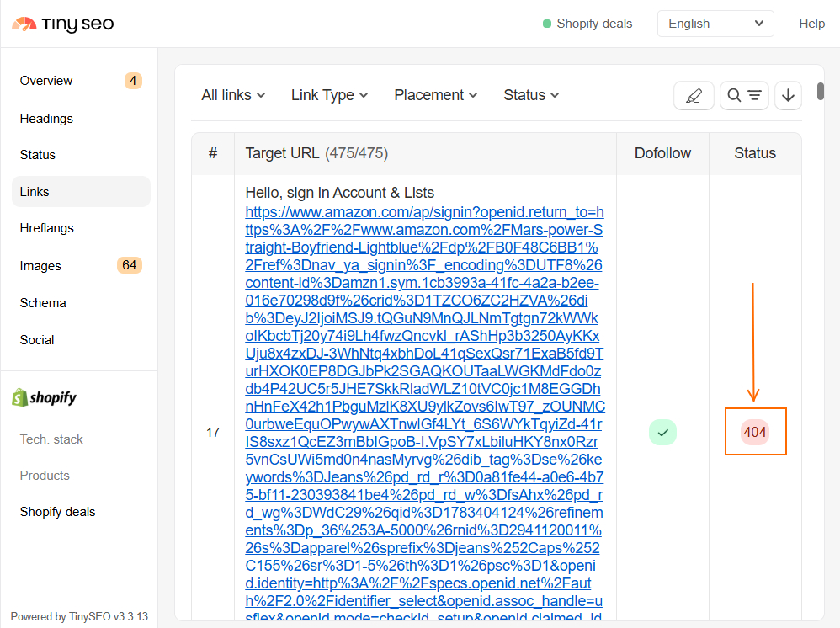The width and height of the screenshot is (840, 628).
Task: Click the Dofollow column header
Action: (x=662, y=153)
